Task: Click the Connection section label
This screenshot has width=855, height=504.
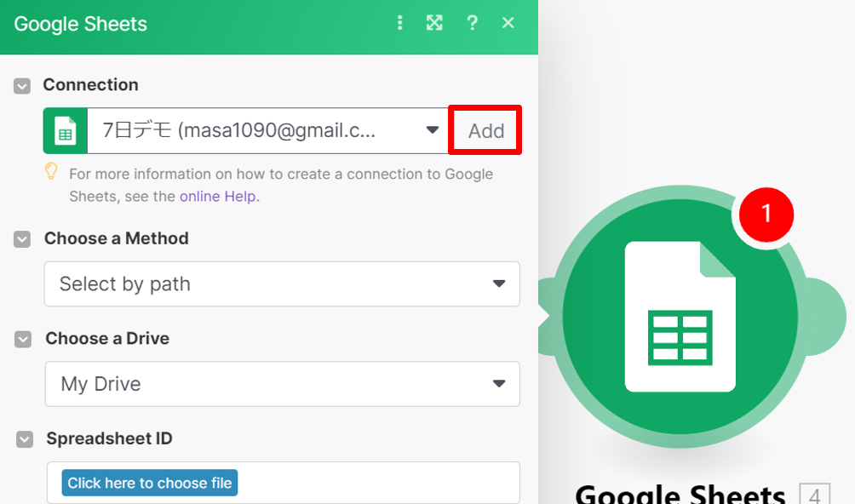Action: tap(90, 85)
